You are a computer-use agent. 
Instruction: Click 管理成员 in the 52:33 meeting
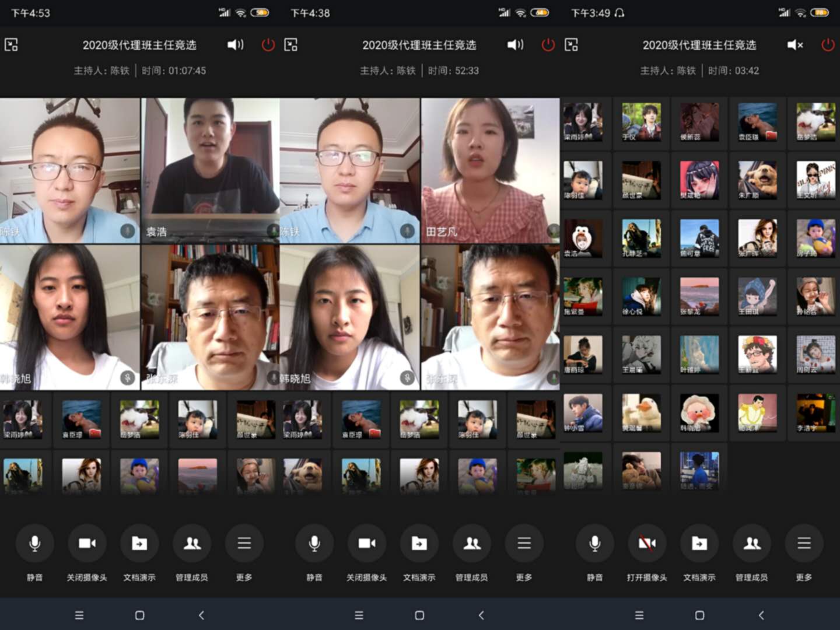click(472, 543)
